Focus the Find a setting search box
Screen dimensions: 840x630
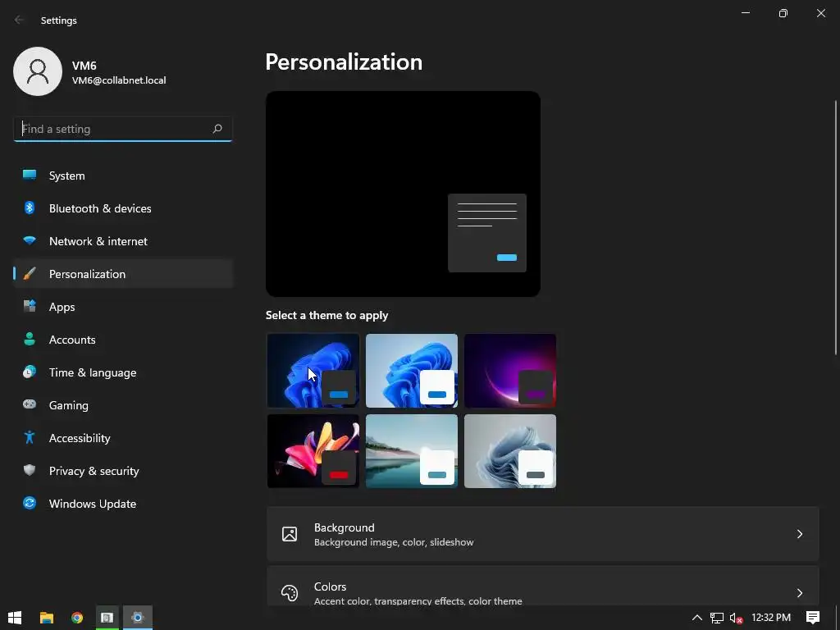pos(123,129)
